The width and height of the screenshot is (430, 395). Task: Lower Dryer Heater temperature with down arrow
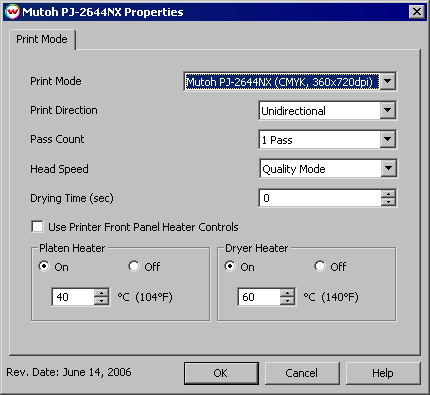287,301
